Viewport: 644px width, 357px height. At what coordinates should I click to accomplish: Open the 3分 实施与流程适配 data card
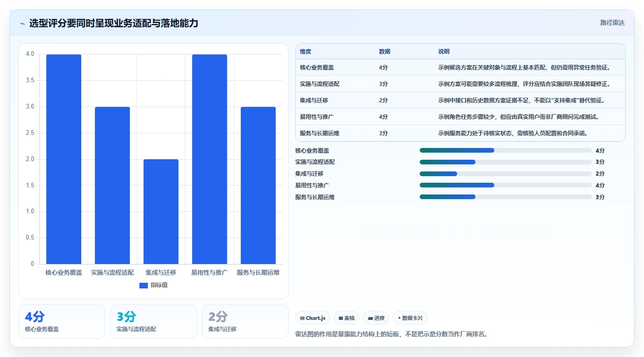[153, 321]
